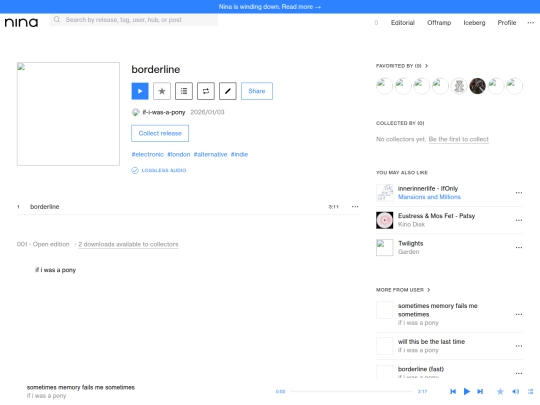This screenshot has width=540, height=405.
Task: Open the Profile page
Action: pos(507,23)
